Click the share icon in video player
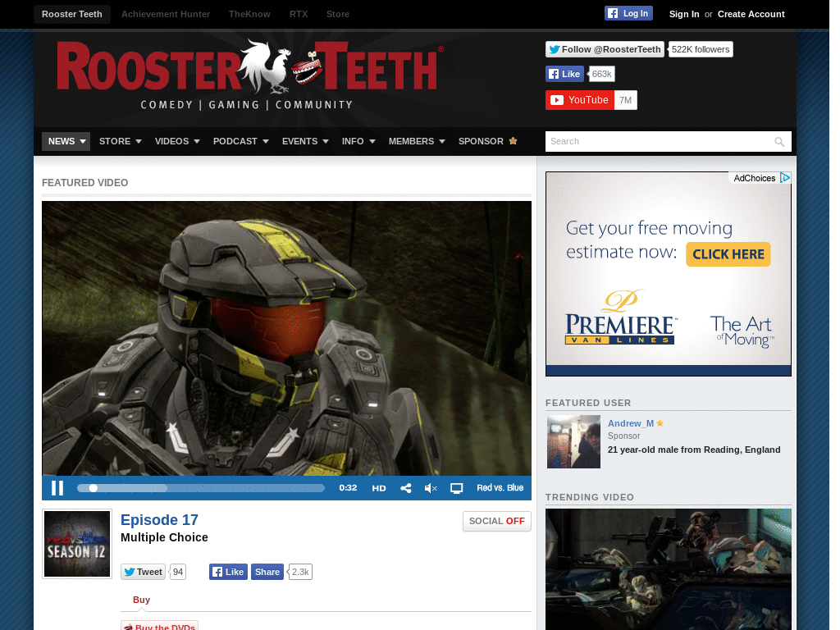This screenshot has height=630, width=840. pyautogui.click(x=405, y=488)
